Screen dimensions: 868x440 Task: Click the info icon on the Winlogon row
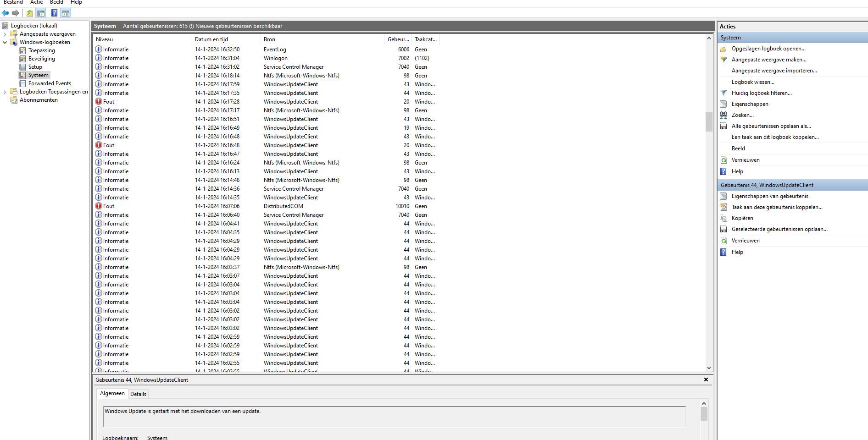tap(99, 58)
